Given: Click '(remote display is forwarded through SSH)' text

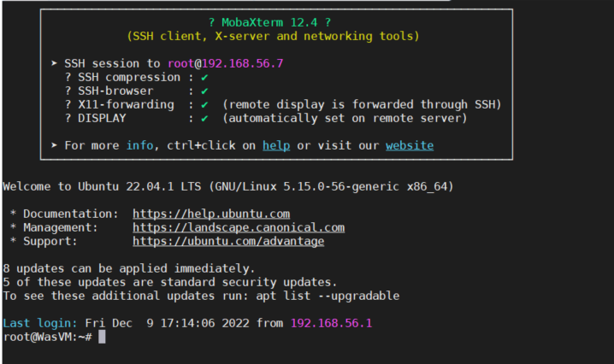Looking at the screenshot, I should (x=362, y=104).
